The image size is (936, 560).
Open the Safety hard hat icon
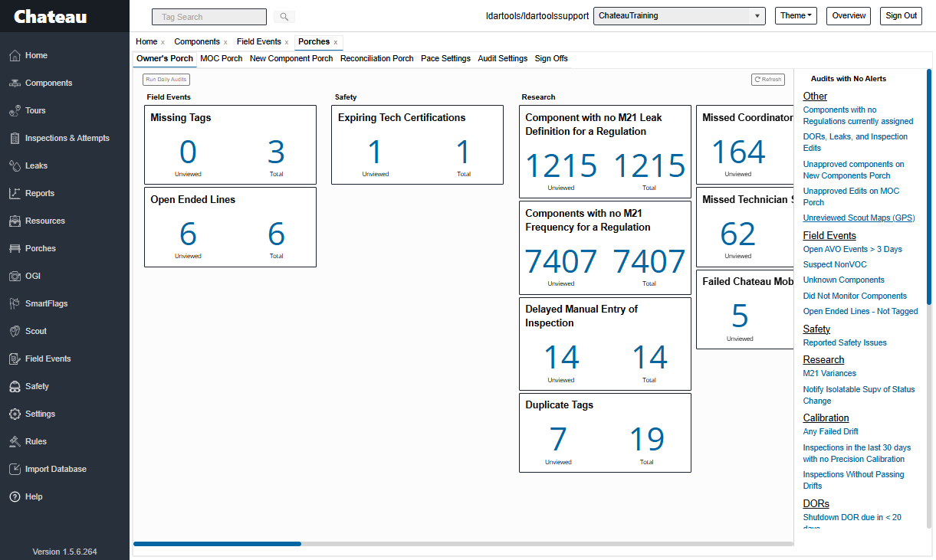(x=15, y=386)
